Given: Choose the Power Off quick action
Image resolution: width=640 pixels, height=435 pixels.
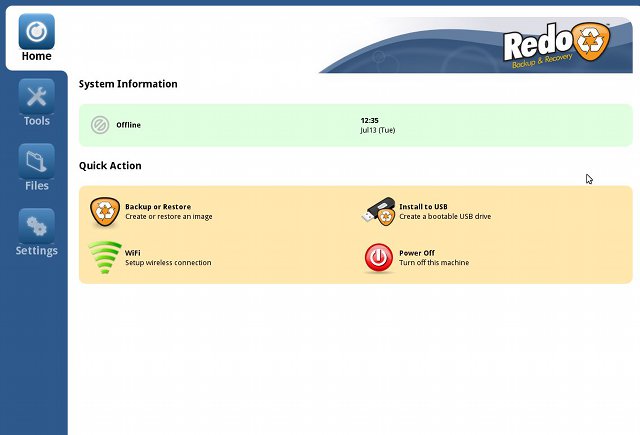Looking at the screenshot, I should click(x=417, y=253).
